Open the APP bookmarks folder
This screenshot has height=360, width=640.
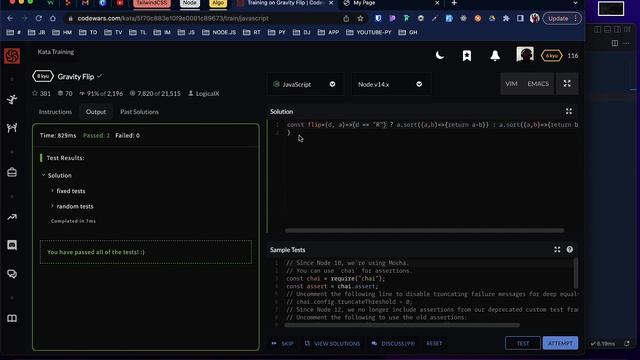coord(328,32)
